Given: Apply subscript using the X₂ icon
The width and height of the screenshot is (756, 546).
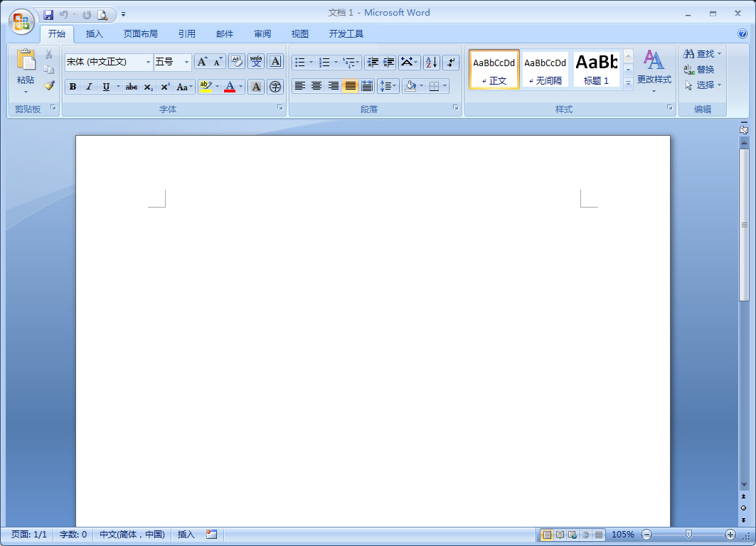Looking at the screenshot, I should [x=148, y=87].
